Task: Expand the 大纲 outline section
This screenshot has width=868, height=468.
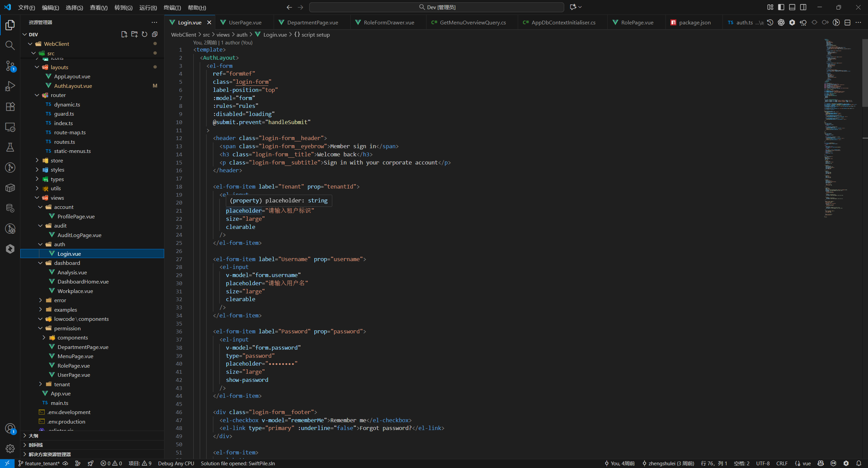Action: point(33,435)
